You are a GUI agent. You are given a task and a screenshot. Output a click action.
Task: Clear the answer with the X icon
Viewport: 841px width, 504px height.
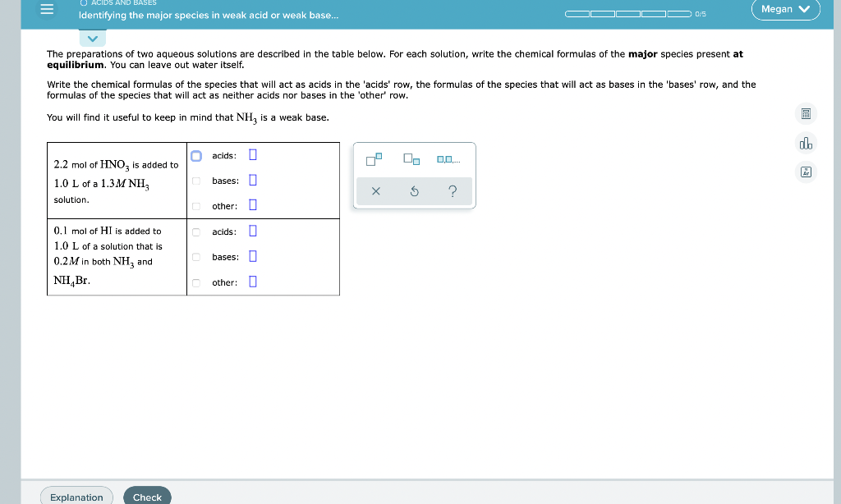tap(375, 190)
